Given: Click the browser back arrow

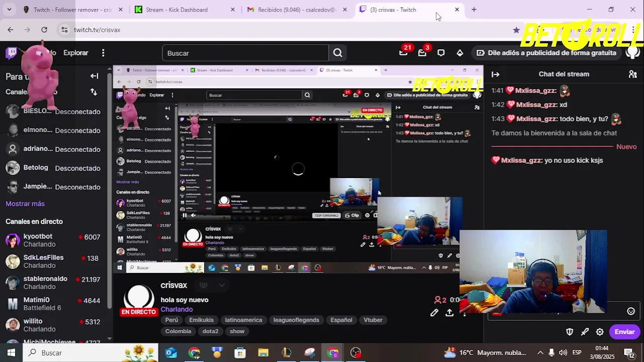Looking at the screenshot, I should 11,30.
